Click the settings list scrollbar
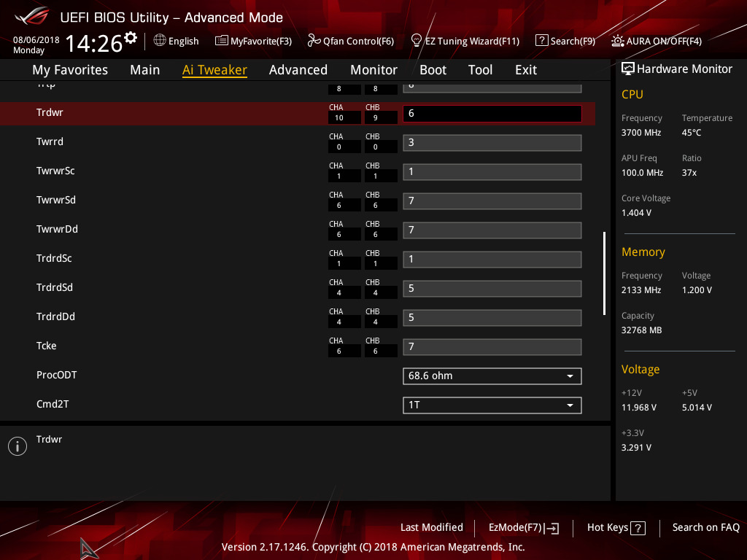 [604, 273]
